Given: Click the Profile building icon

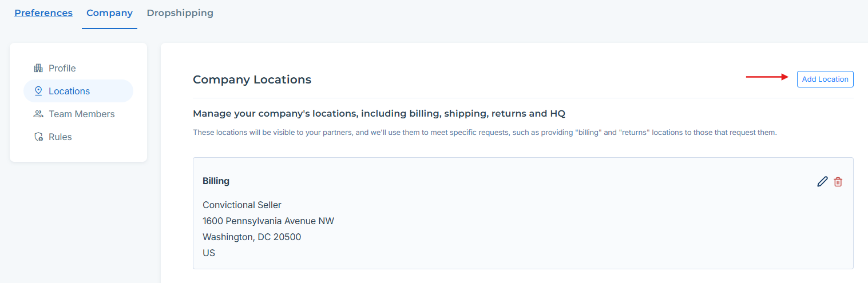Looking at the screenshot, I should click(38, 68).
